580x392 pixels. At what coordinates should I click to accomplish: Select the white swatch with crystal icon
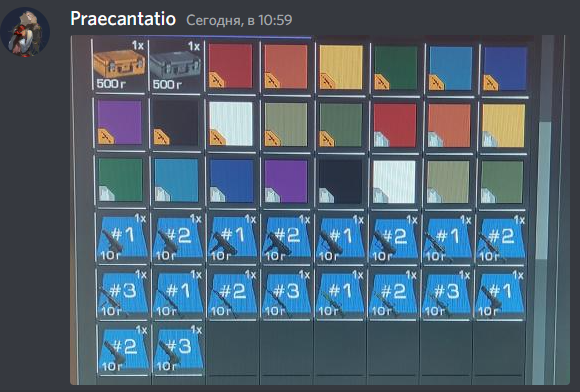pyautogui.click(x=394, y=182)
